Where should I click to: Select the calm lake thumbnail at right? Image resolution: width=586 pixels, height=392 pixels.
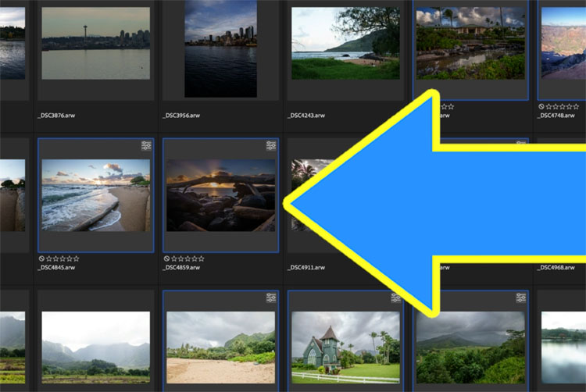click(x=563, y=347)
